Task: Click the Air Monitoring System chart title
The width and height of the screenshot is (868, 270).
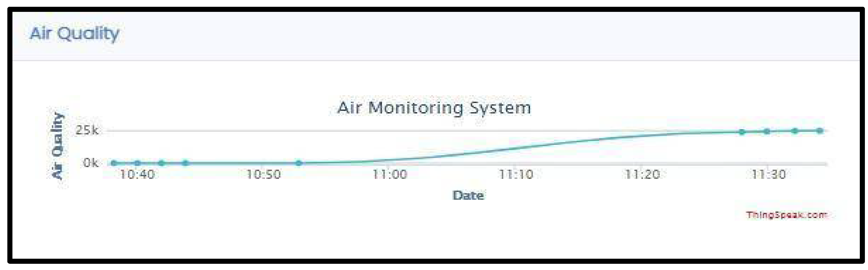Action: click(x=434, y=108)
